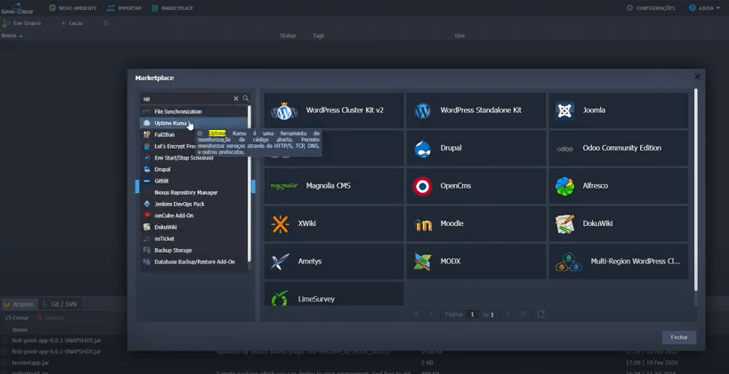The image size is (729, 374).
Task: Select Uptime Kuma in search results
Action: click(194, 123)
